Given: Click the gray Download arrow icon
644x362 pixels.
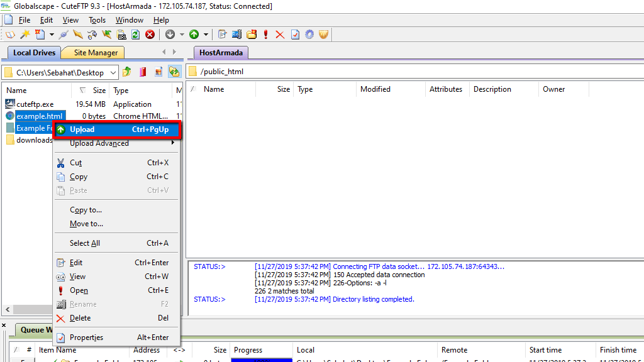Looking at the screenshot, I should click(x=170, y=35).
